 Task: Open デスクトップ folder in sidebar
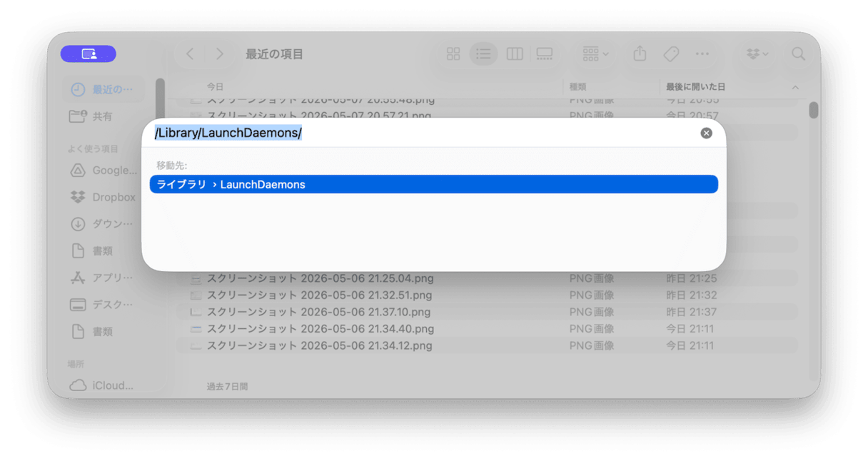103,305
